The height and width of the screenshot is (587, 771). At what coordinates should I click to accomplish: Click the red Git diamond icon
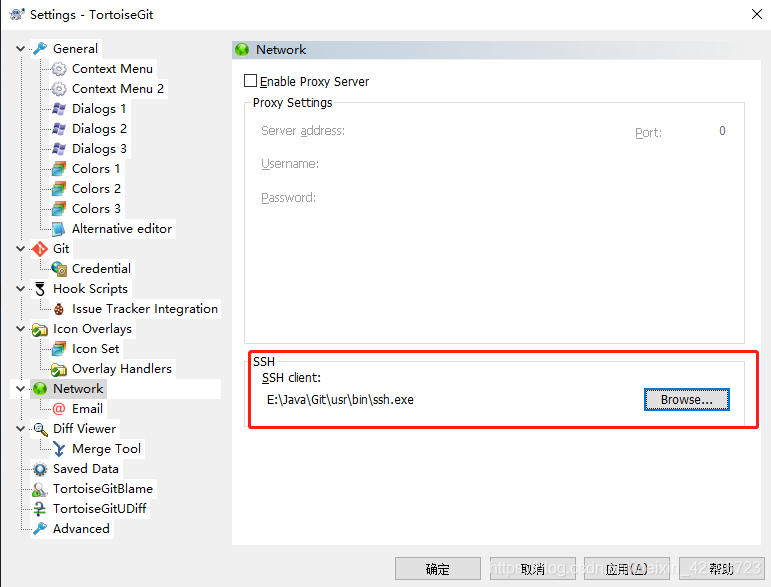(x=40, y=249)
